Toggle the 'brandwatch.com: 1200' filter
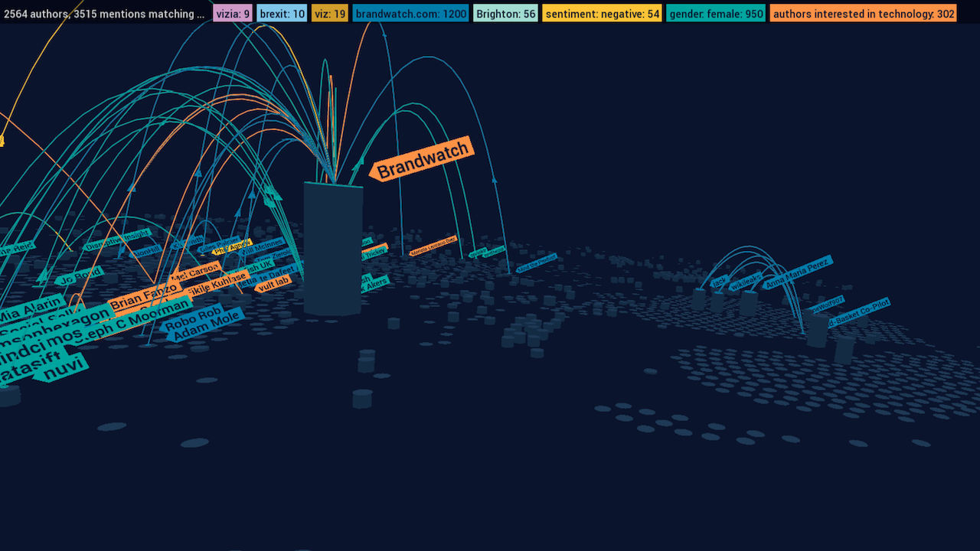Image resolution: width=980 pixels, height=551 pixels. point(410,14)
